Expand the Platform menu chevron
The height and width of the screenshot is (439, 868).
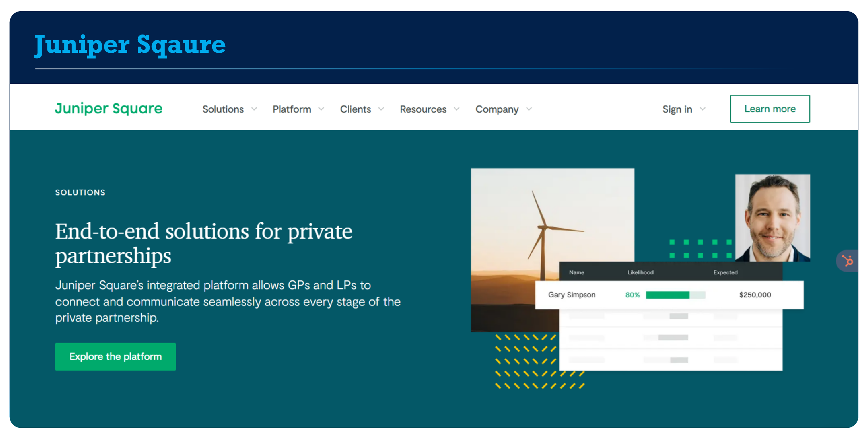point(321,109)
